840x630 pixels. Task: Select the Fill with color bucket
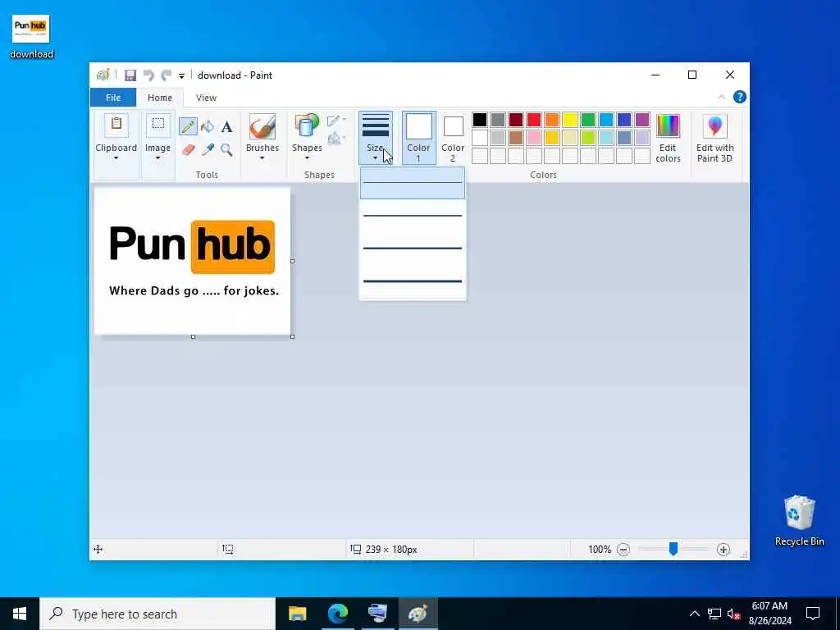(x=208, y=127)
